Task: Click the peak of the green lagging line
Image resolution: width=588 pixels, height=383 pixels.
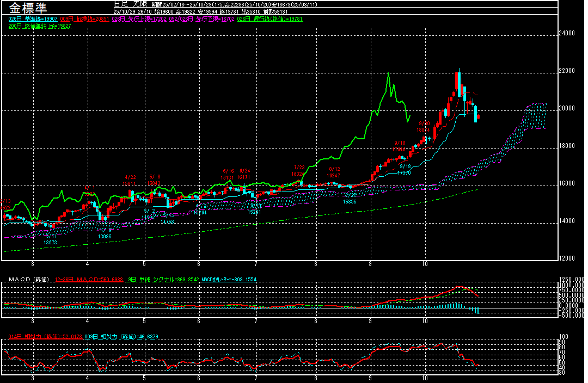Action: [389, 73]
